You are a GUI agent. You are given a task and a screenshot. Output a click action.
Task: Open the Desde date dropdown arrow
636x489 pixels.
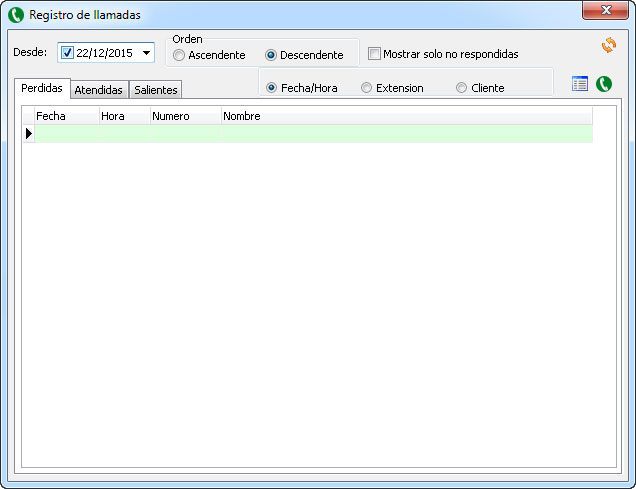pyautogui.click(x=146, y=53)
